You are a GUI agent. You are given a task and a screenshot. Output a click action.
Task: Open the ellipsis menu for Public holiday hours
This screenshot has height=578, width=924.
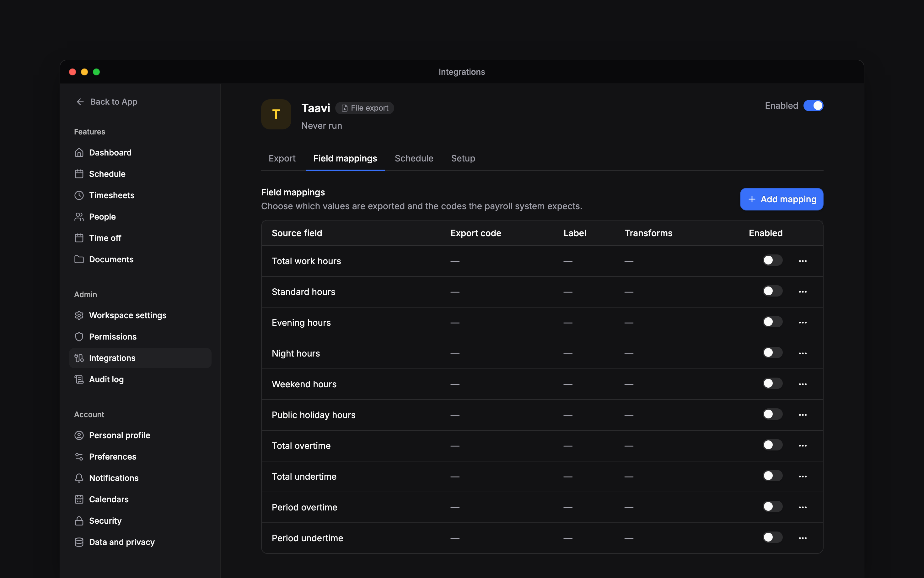pyautogui.click(x=803, y=415)
